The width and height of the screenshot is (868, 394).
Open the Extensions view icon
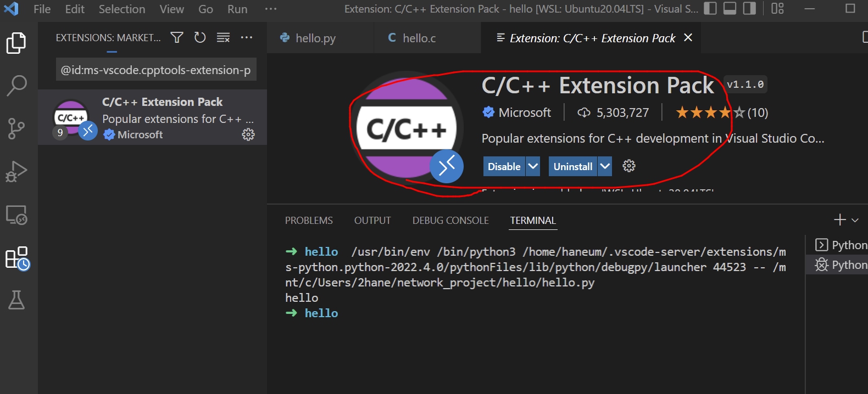17,258
